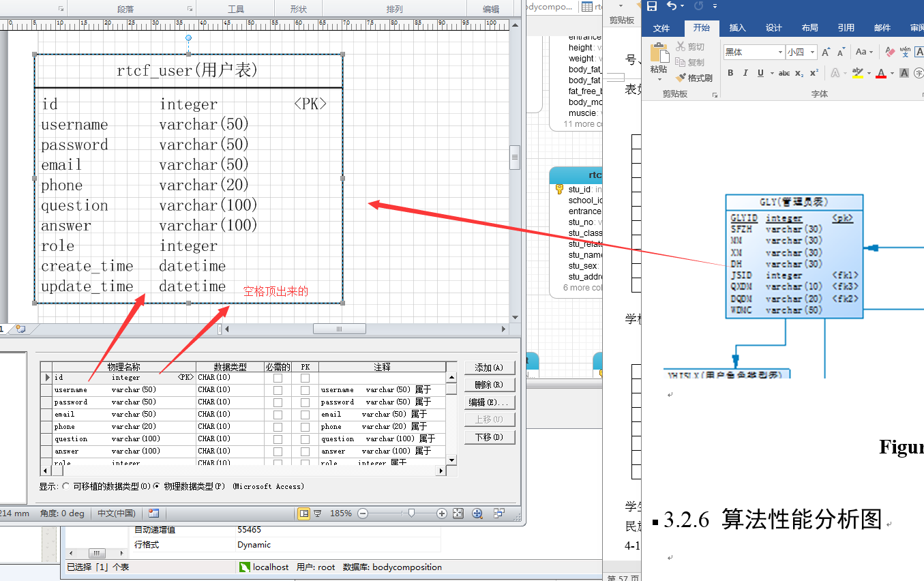Select 可移植的数据类型 radio option
The width and height of the screenshot is (924, 581).
click(65, 486)
